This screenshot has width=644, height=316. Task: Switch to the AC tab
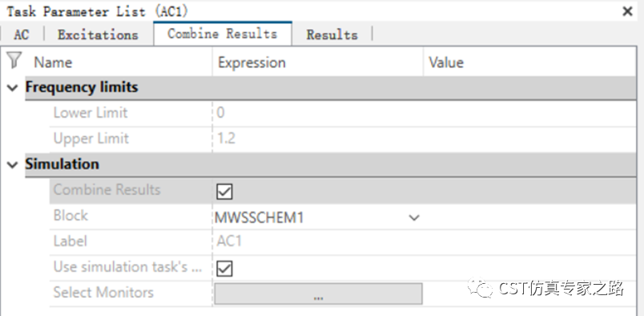(22, 34)
